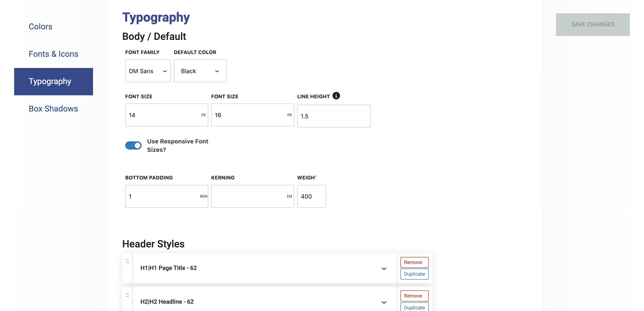The height and width of the screenshot is (311, 644).
Task: Expand the H1 Page Title row chevron
Action: (384, 269)
